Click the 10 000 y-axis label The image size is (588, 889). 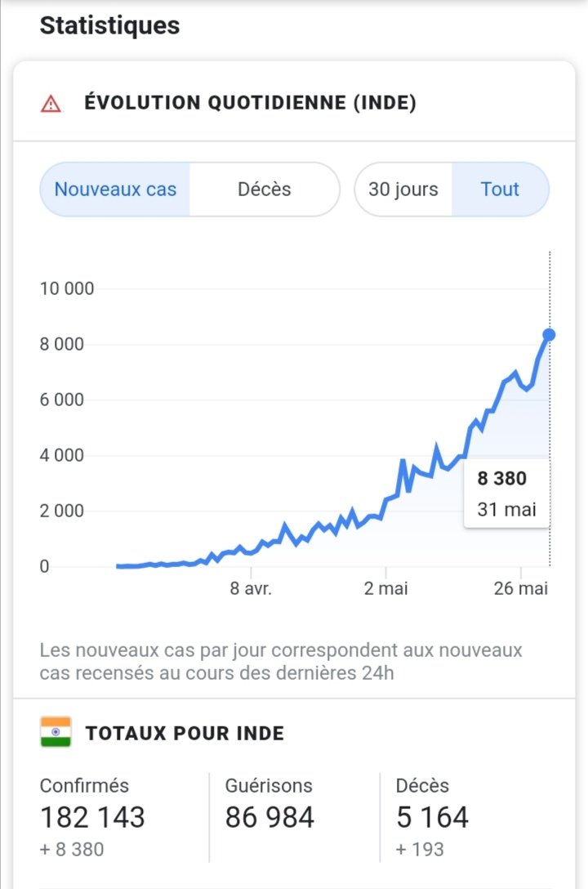click(x=67, y=288)
